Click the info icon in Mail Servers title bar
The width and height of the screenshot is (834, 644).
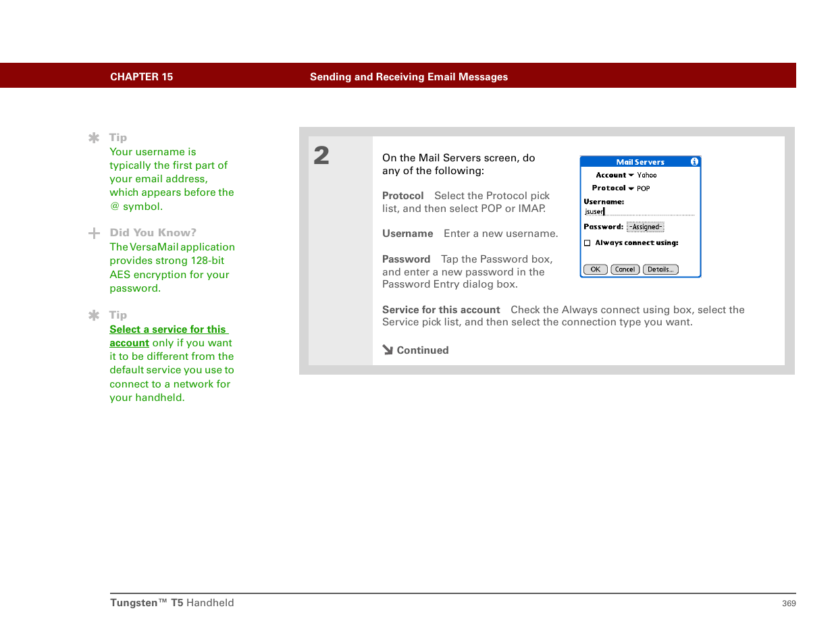pyautogui.click(x=694, y=162)
